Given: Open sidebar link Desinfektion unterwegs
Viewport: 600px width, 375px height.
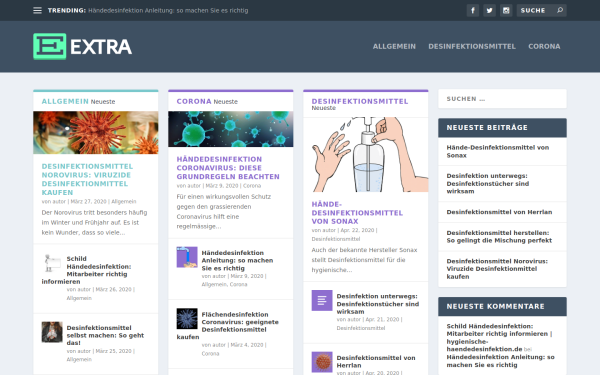Looking at the screenshot, I should [x=488, y=183].
